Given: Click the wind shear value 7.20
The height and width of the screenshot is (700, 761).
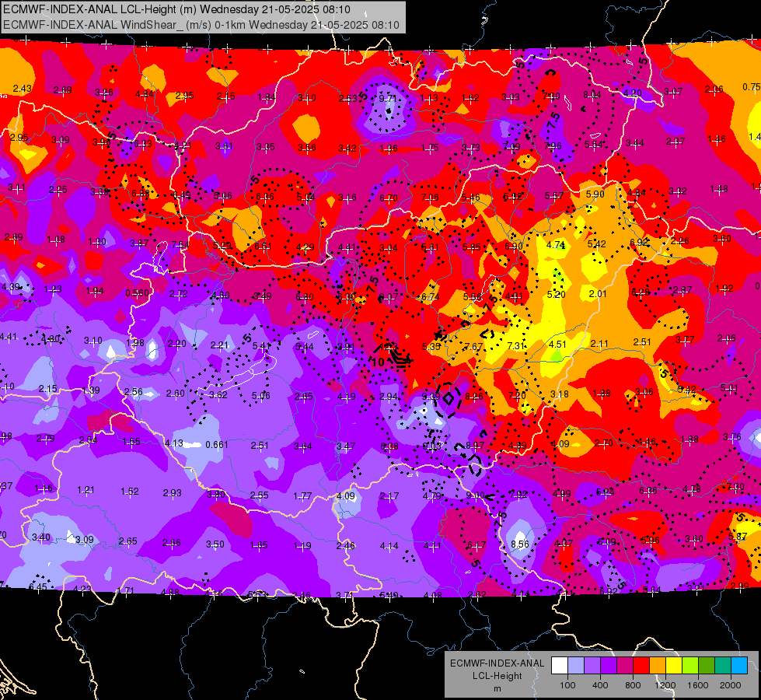Looking at the screenshot, I should pyautogui.click(x=517, y=395).
